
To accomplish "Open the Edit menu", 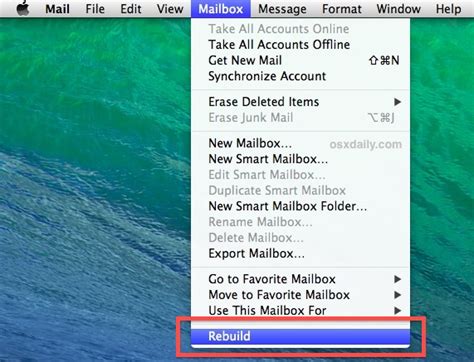I will (x=131, y=9).
